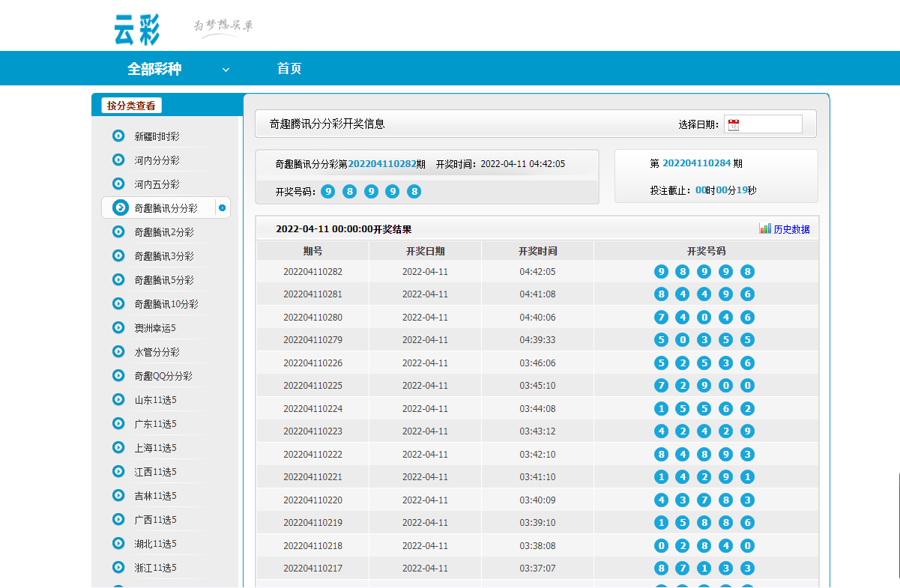This screenshot has width=900, height=588.
Task: Open 奇趣QQ分分彩 from the sidebar
Action: 163,376
